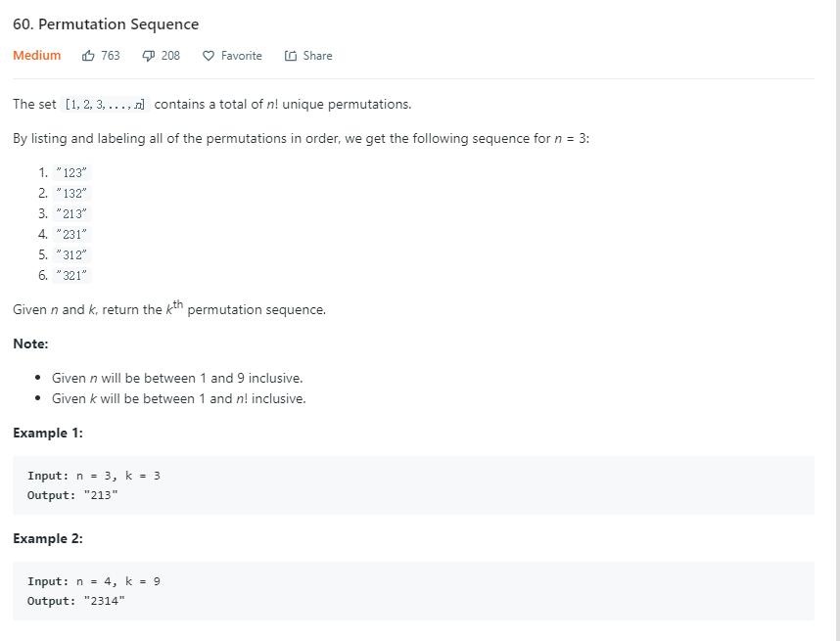Click the thumbs up like icon

point(89,56)
